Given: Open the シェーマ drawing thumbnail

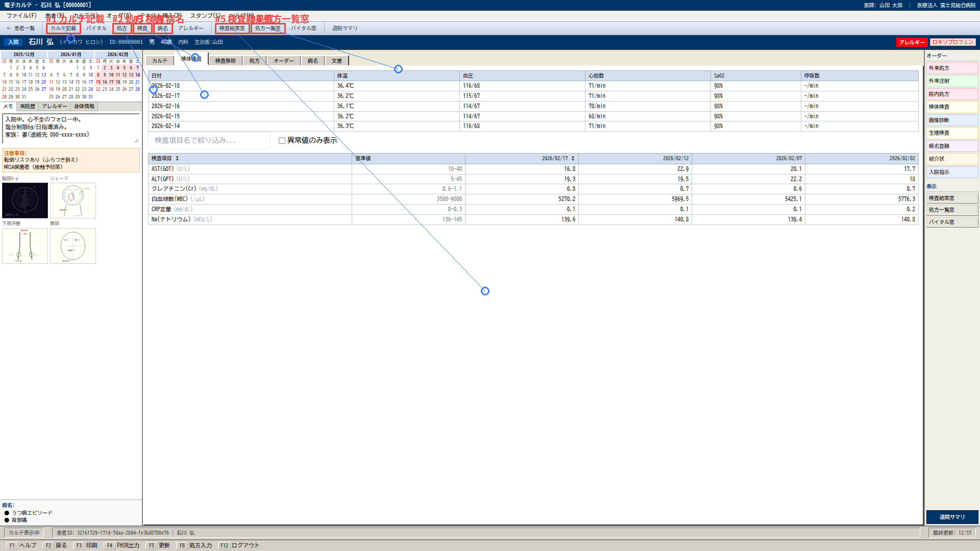Looking at the screenshot, I should [73, 201].
